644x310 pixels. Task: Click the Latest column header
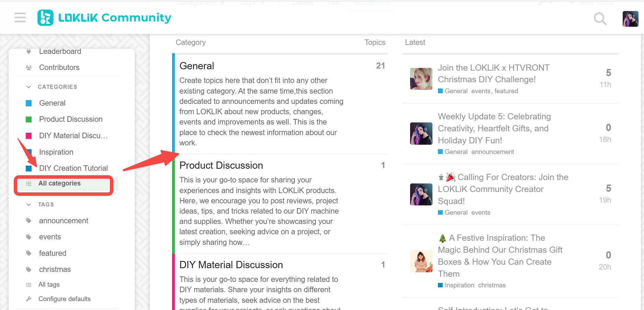tap(415, 42)
